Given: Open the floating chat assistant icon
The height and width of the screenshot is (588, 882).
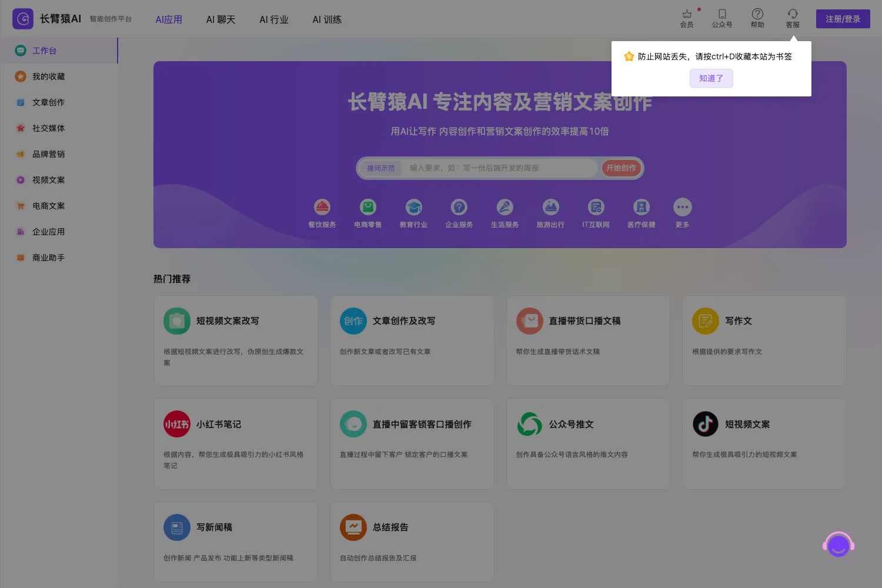Looking at the screenshot, I should (x=838, y=544).
